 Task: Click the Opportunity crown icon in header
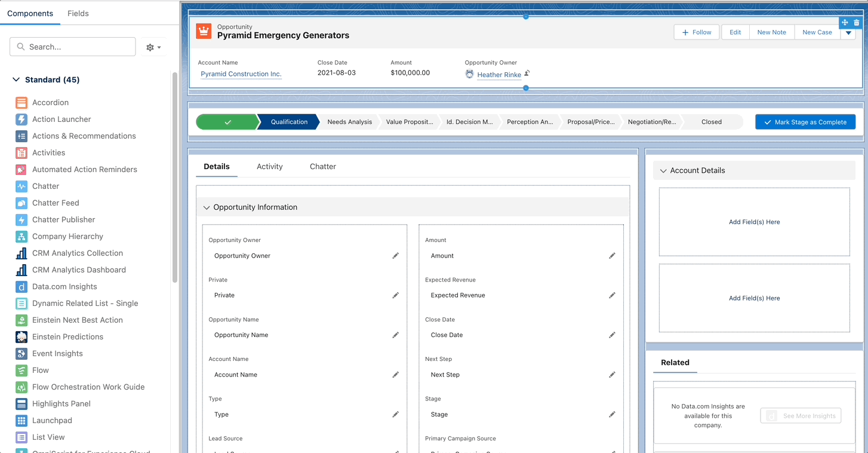[x=204, y=31]
